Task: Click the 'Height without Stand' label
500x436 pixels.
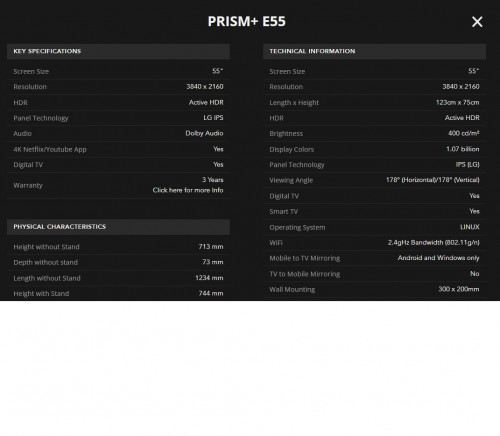Action: pos(46,247)
